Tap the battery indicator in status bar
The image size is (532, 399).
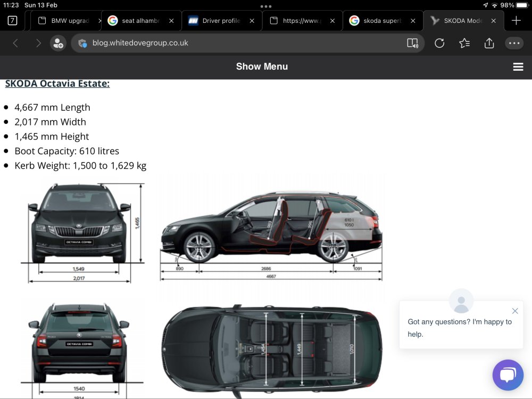click(x=522, y=5)
